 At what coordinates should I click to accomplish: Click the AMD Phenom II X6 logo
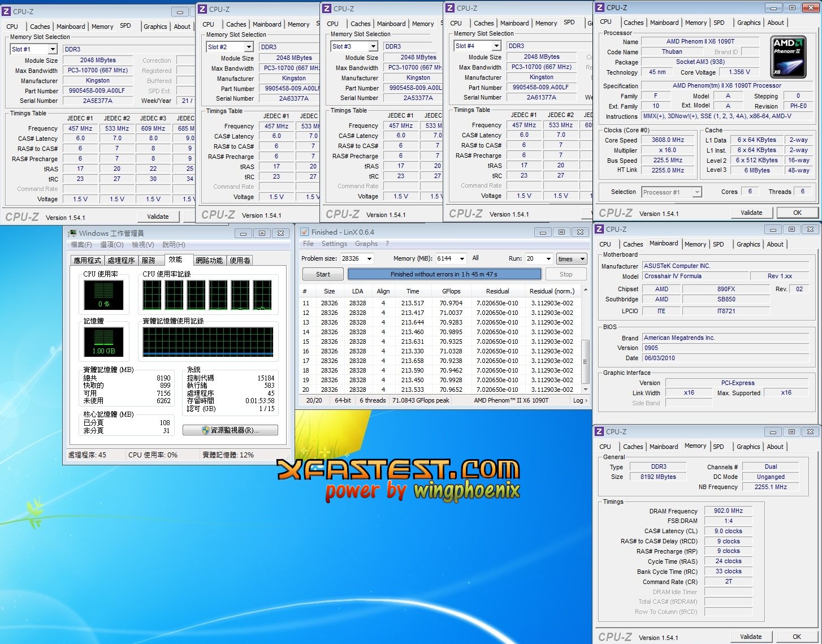[x=789, y=57]
